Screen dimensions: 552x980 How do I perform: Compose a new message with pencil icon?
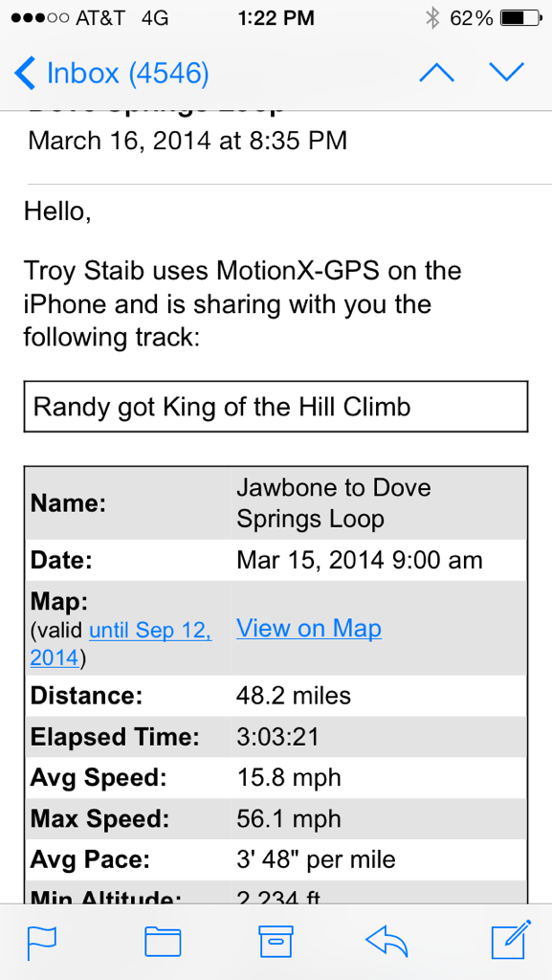[x=511, y=940]
